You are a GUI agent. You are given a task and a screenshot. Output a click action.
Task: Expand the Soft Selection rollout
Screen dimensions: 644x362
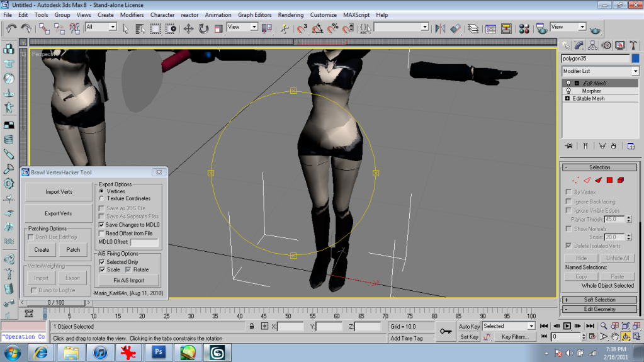tap(599, 300)
